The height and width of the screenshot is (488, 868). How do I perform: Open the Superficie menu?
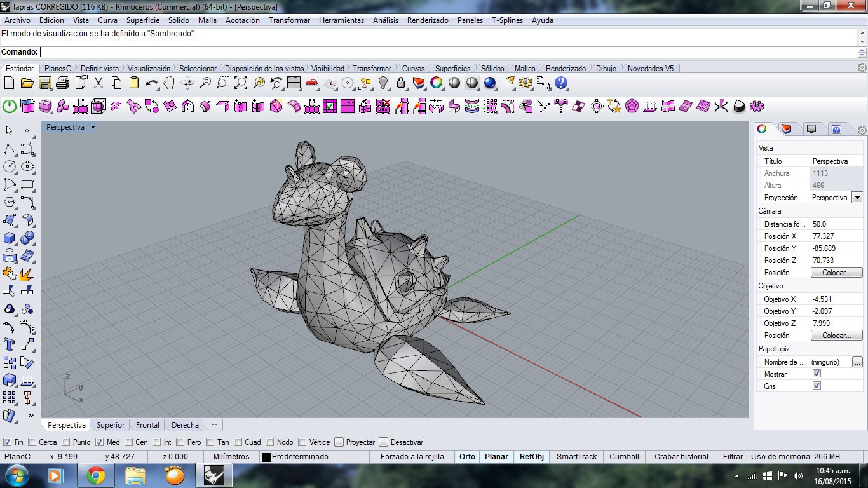142,20
